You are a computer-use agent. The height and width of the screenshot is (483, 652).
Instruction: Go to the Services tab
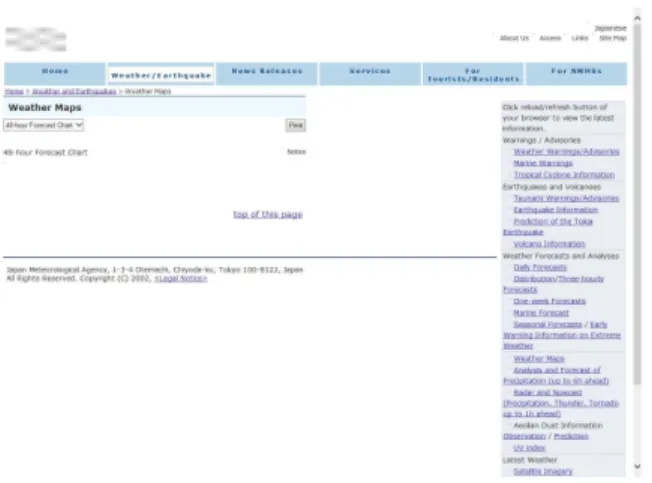pyautogui.click(x=370, y=74)
